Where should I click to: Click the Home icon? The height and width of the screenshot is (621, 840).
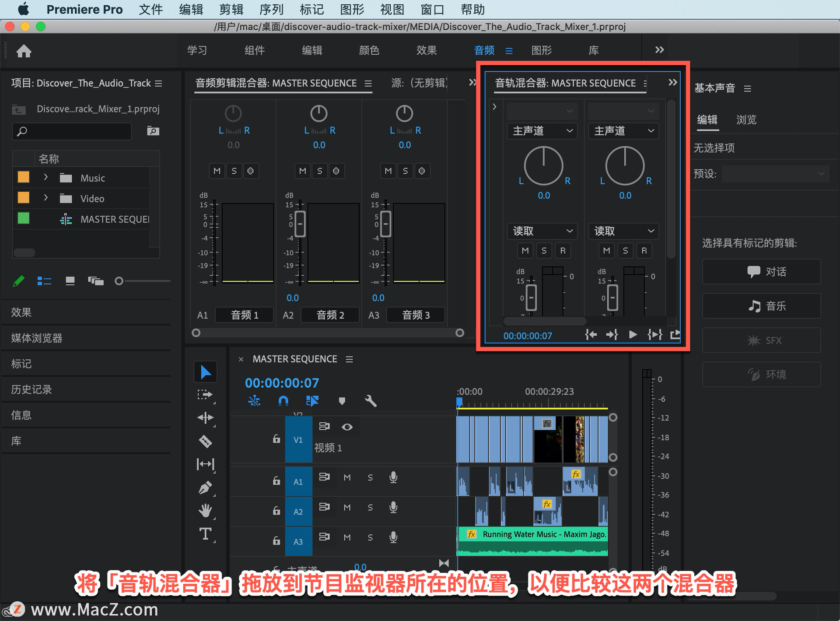click(x=24, y=51)
